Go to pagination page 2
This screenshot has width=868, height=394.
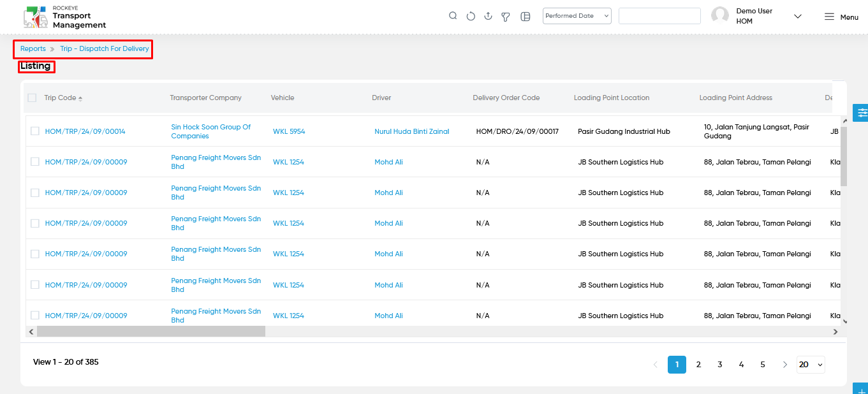pos(698,365)
